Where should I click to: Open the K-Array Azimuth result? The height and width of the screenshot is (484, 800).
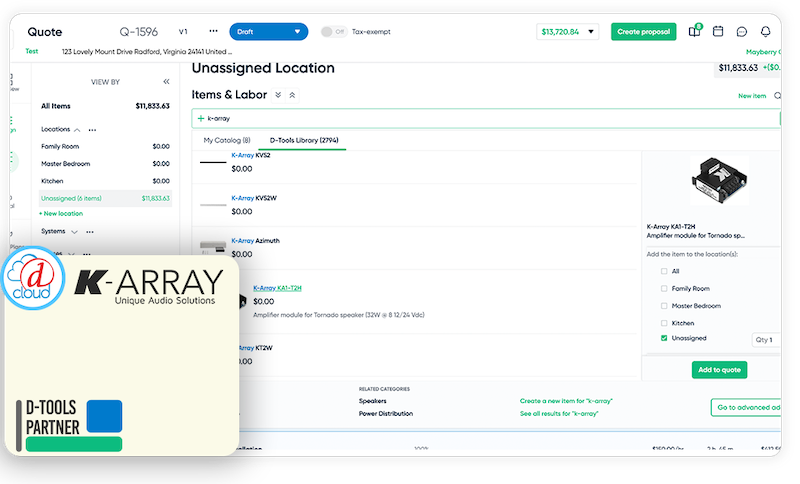coord(256,241)
